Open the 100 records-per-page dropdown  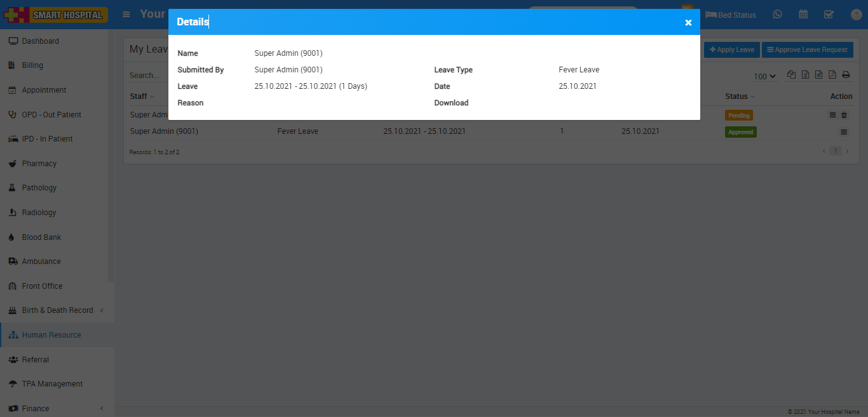click(x=764, y=76)
